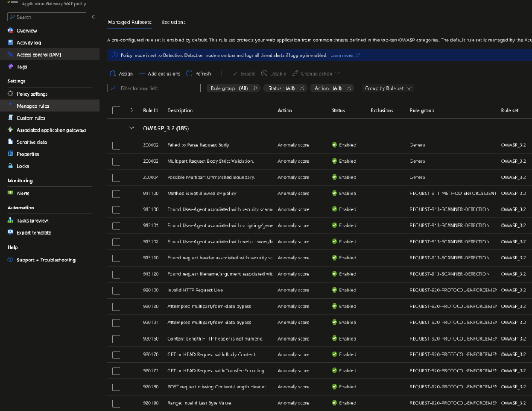Click the Refresh toolbar icon
The height and width of the screenshot is (411, 532).
(x=190, y=74)
